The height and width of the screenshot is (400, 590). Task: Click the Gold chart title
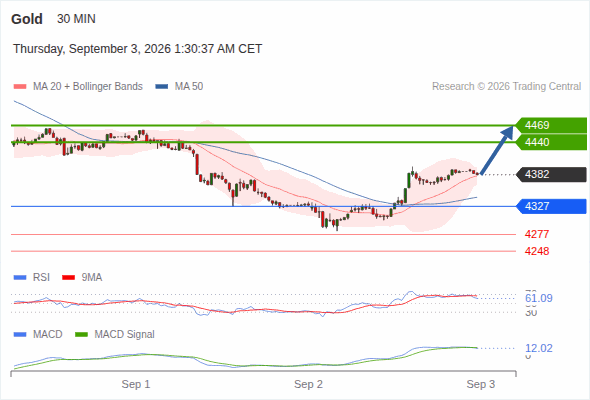(27, 19)
